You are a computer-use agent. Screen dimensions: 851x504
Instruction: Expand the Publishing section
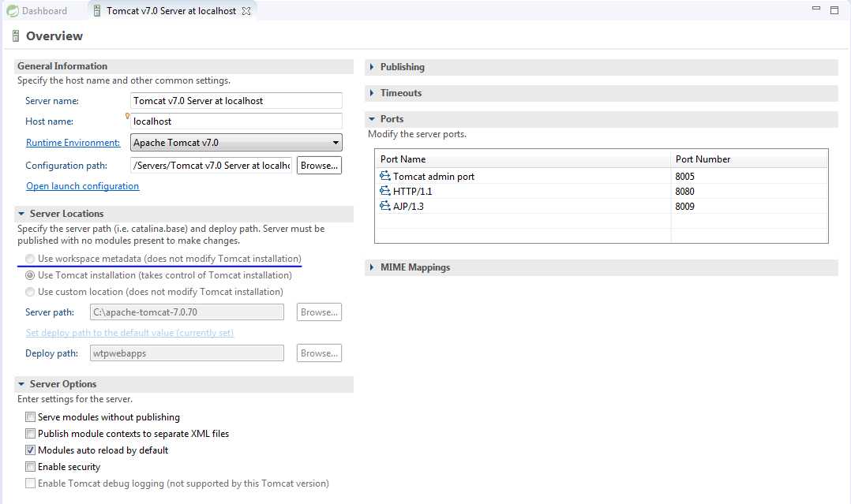point(372,67)
